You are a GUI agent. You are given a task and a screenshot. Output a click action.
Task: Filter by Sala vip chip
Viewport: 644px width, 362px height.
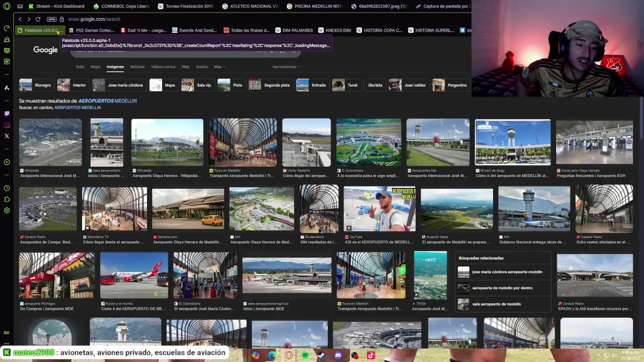coord(197,85)
